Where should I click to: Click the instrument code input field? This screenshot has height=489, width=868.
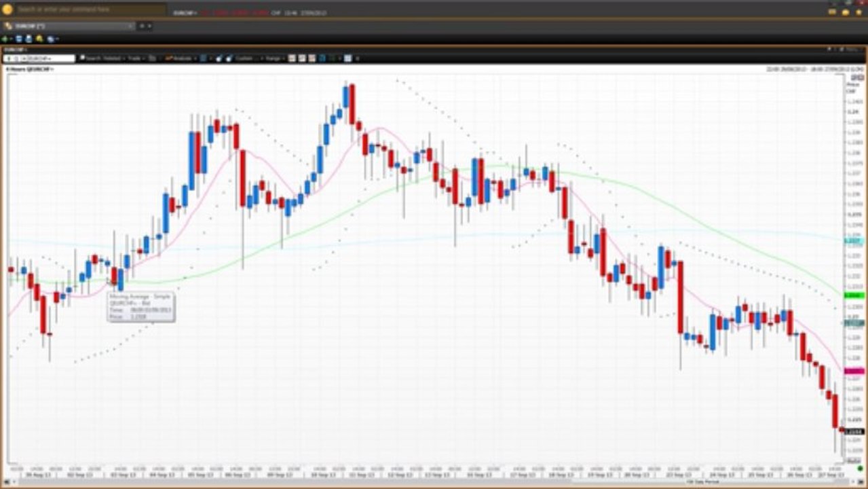click(39, 58)
